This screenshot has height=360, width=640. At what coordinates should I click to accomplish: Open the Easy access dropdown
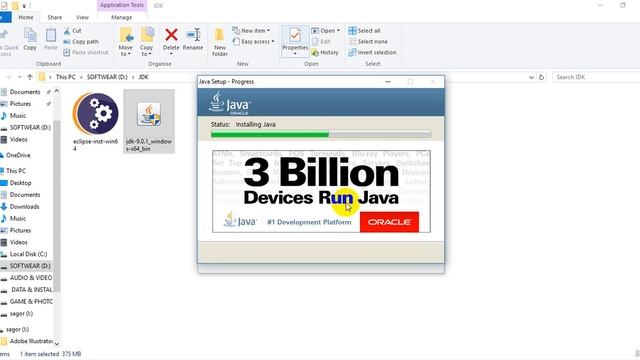(253, 42)
